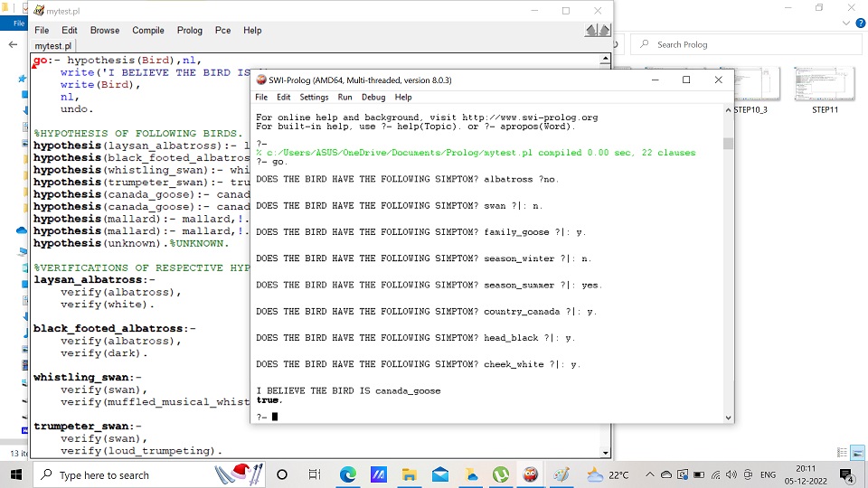
Task: Open Run menu in SWI-Prolog console
Action: point(344,98)
